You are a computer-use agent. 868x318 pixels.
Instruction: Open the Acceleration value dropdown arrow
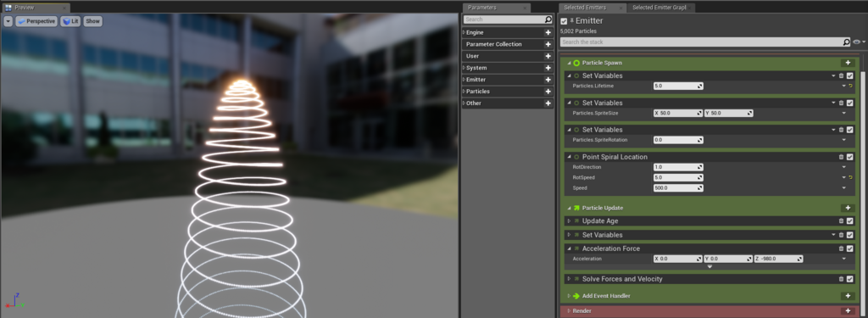point(843,259)
